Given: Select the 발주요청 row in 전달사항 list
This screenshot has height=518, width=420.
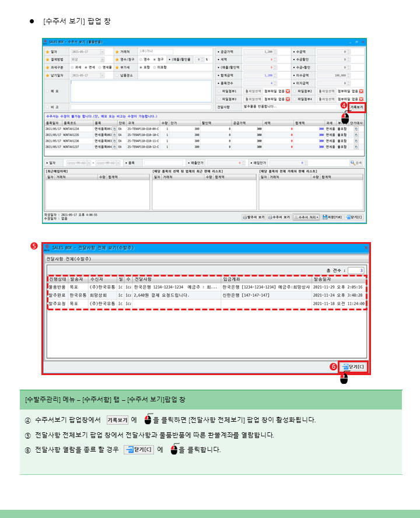Looking at the screenshot, I should [207, 303].
